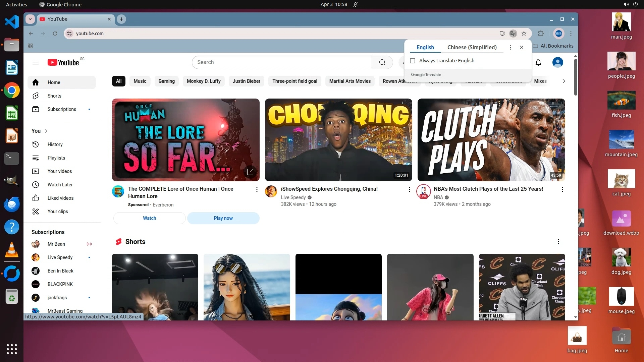Switch to Chinese (Simplified) tab
The image size is (644, 362).
pyautogui.click(x=472, y=47)
